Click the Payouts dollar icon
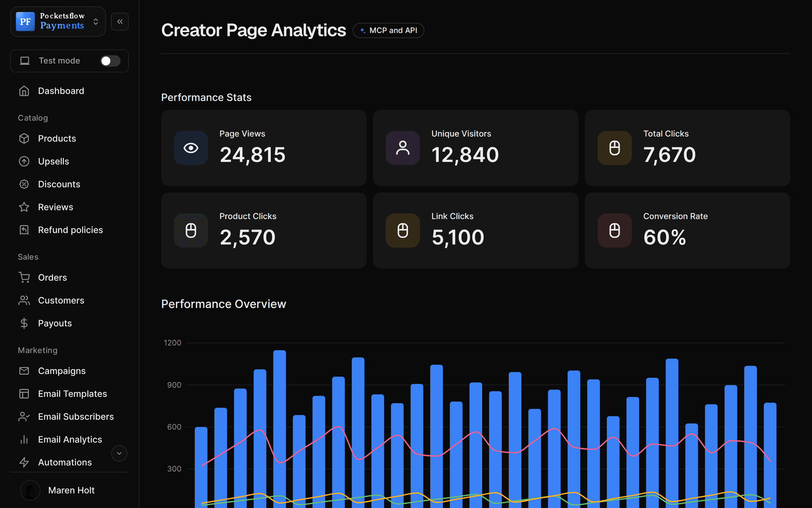 [24, 323]
